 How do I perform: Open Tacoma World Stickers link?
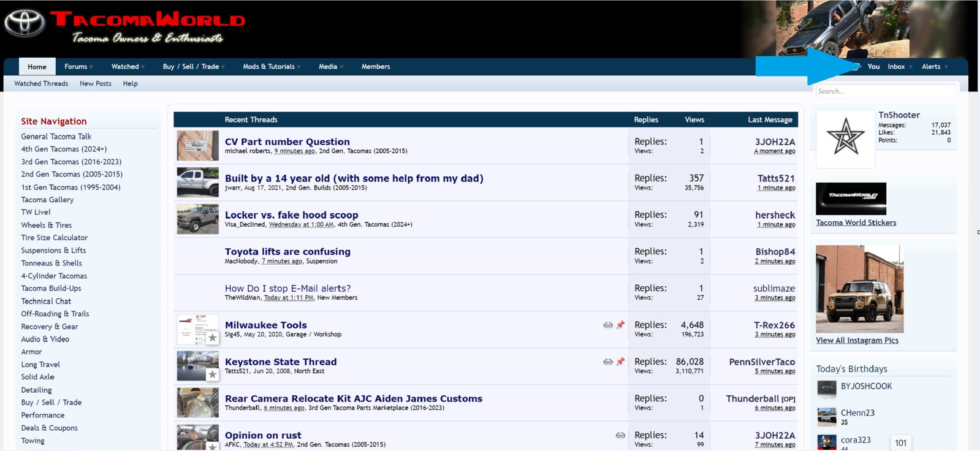tap(856, 222)
